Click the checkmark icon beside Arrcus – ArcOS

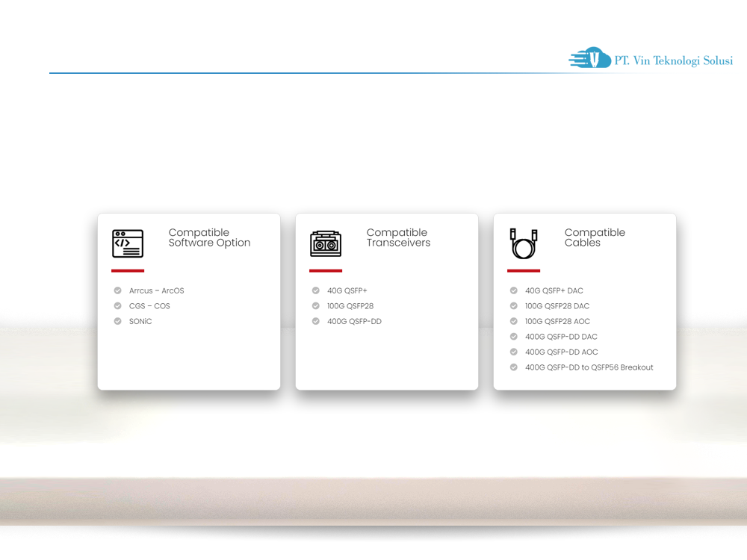point(117,290)
